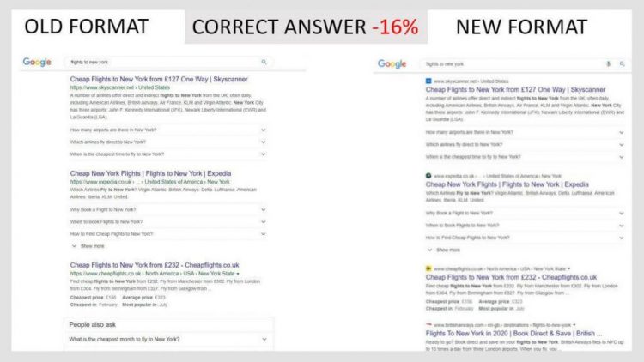Image resolution: width=644 pixels, height=362 pixels.
Task: Click Expedia favicon in new format results
Action: [428, 176]
